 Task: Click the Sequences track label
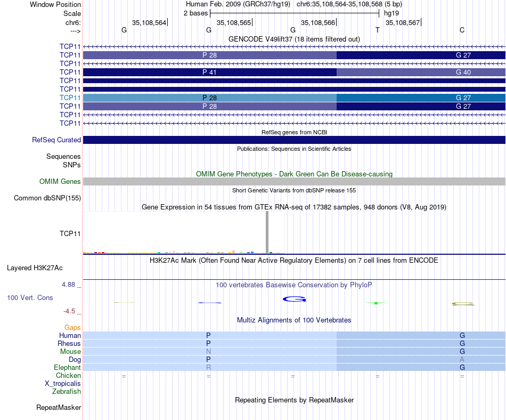tap(63, 156)
